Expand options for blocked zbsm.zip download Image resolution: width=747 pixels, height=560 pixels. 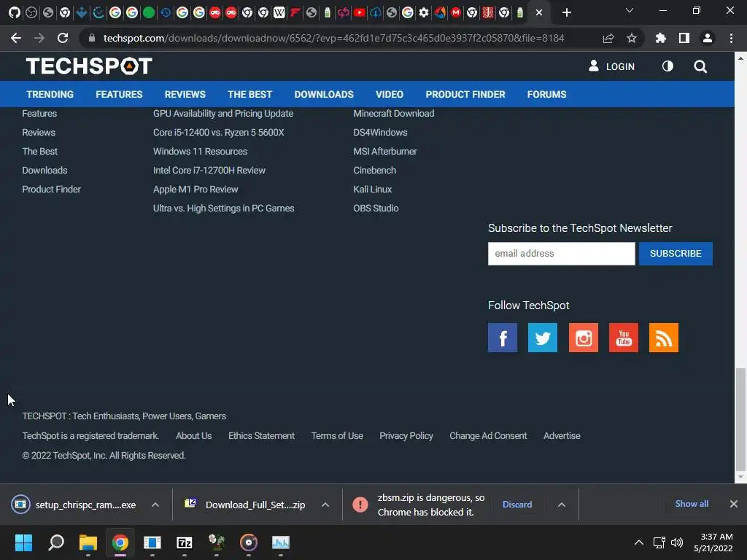(x=562, y=505)
